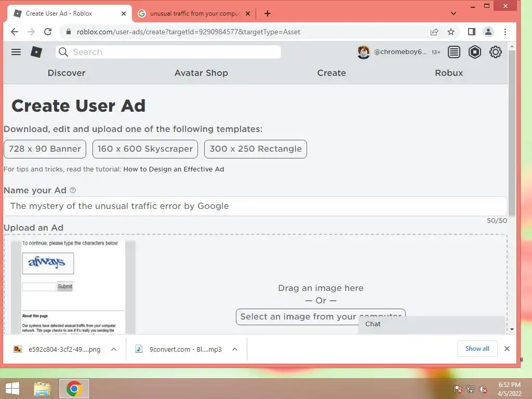This screenshot has height=399, width=532.
Task: Close the Create User Ad tab
Action: [x=124, y=14]
